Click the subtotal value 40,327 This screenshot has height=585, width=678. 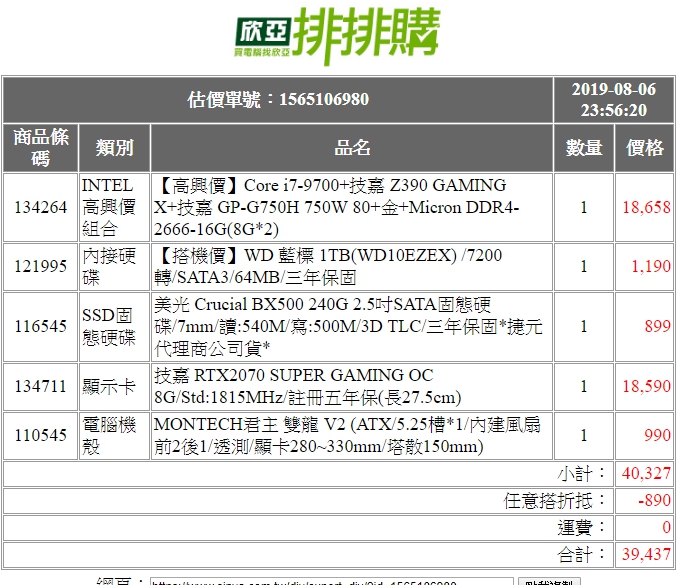(646, 474)
